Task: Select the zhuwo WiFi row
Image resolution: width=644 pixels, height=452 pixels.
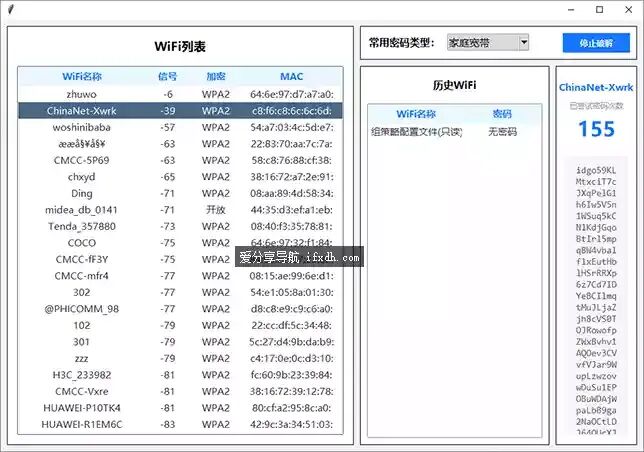Action: (180, 94)
